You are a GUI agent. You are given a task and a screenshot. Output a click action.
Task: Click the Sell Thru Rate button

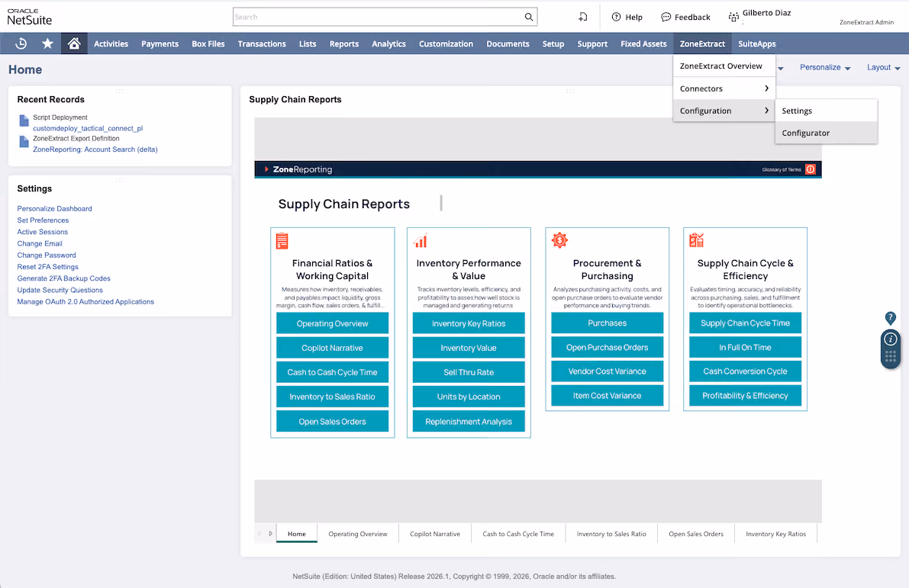tap(469, 372)
